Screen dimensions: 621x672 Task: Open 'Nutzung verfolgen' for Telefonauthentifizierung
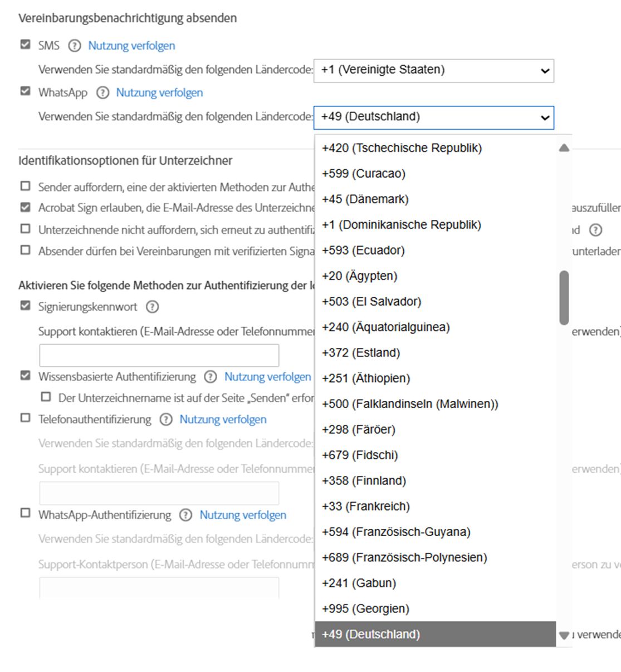pos(223,419)
